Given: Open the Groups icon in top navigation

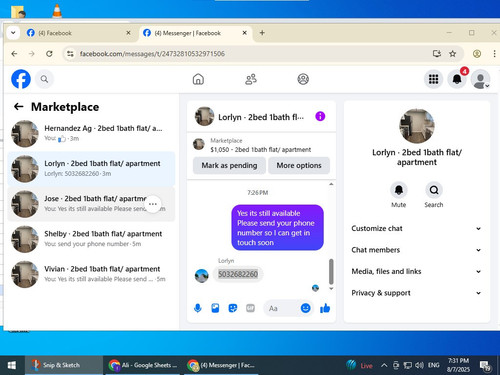Looking at the screenshot, I should (x=303, y=79).
